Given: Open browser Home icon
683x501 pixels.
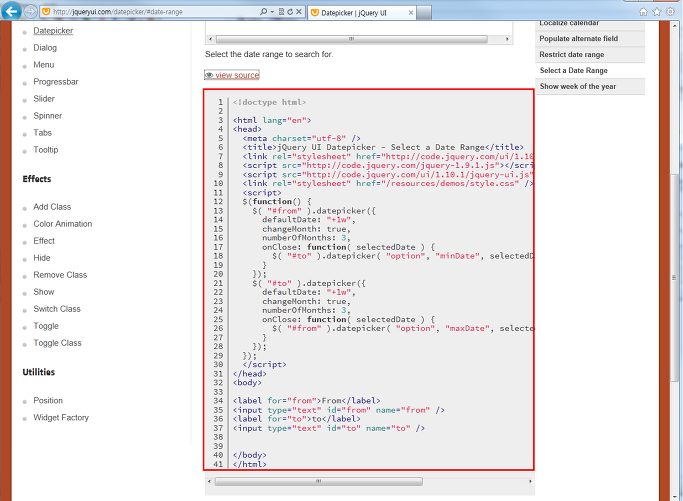Looking at the screenshot, I should click(x=643, y=12).
